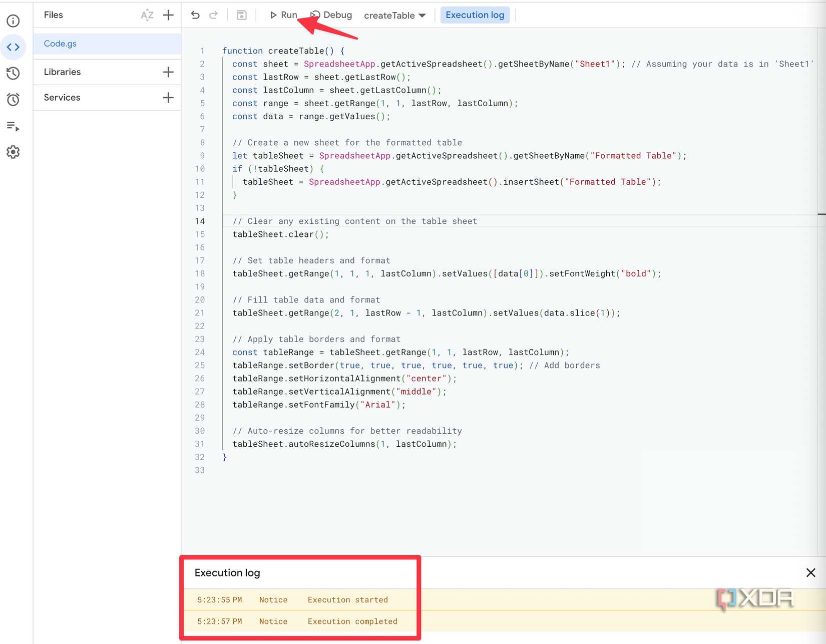Save the project using the save icon
The width and height of the screenshot is (826, 644).
[241, 15]
